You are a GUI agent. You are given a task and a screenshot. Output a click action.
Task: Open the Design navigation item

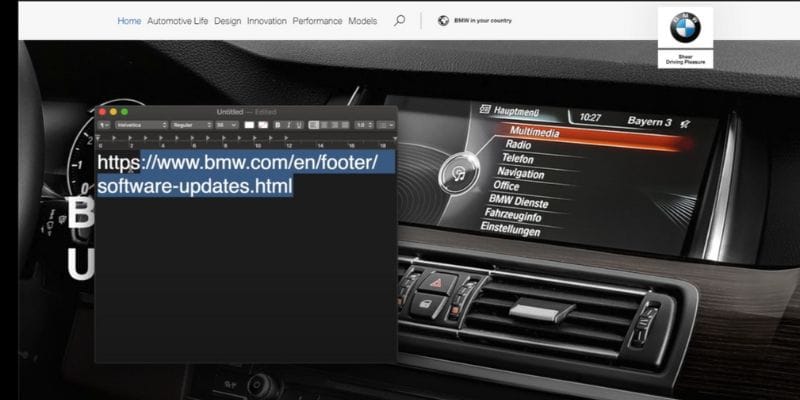coord(228,21)
